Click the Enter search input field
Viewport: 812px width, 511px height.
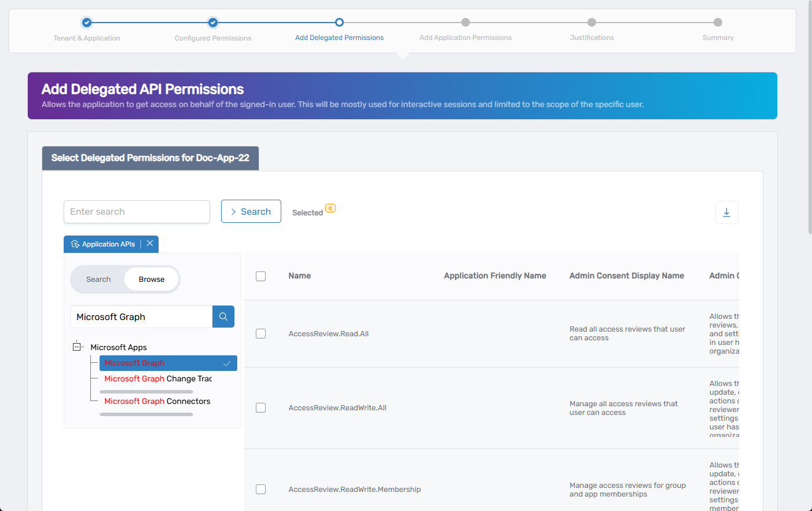(137, 212)
